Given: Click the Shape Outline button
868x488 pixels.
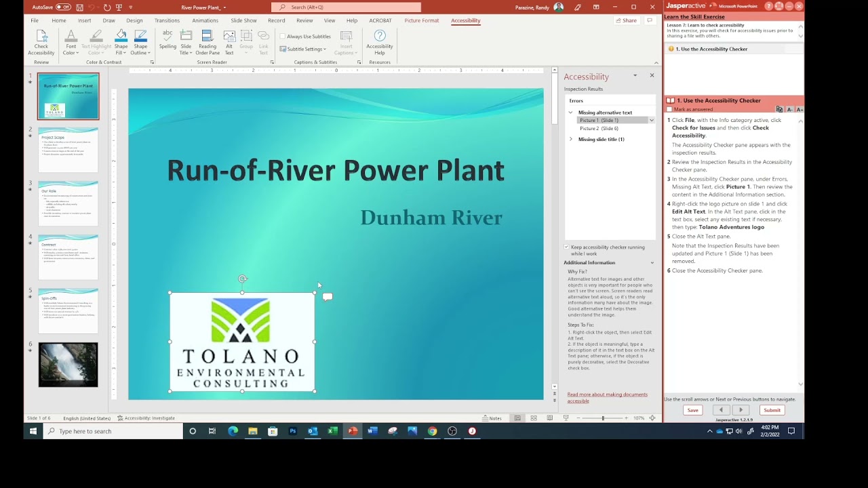Looking at the screenshot, I should pos(140,43).
